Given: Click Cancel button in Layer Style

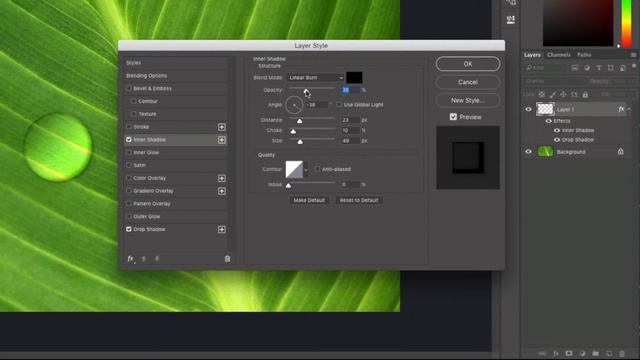Looking at the screenshot, I should click(x=468, y=82).
